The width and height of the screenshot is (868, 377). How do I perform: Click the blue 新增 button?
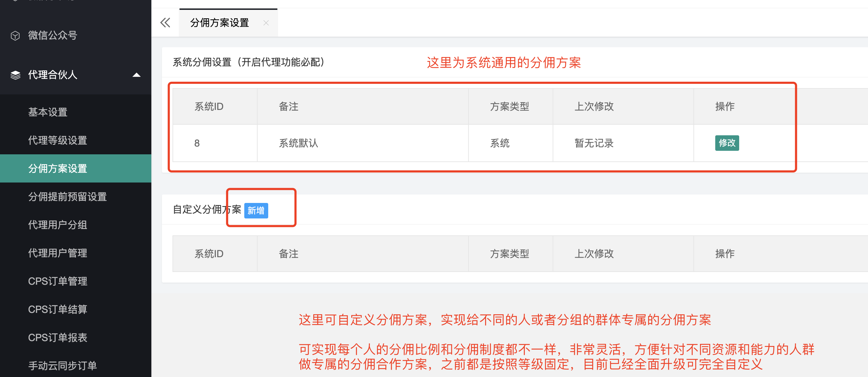[256, 210]
